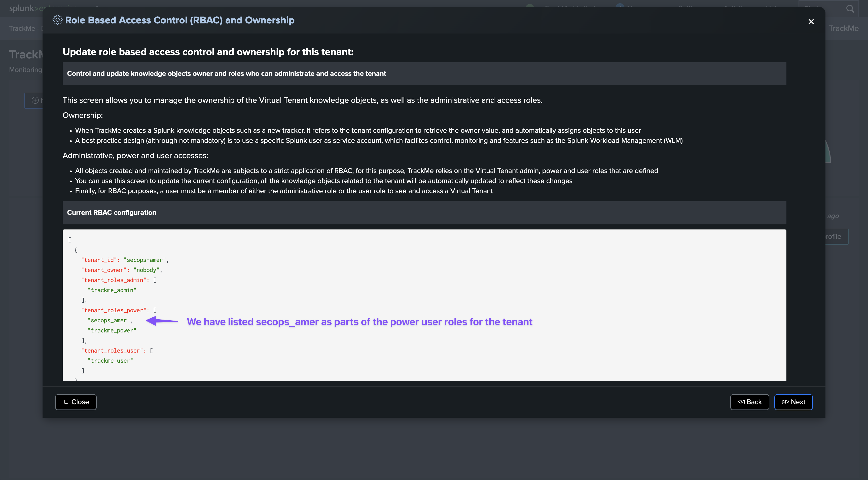Select the TrackMe nav item at the left
Image resolution: width=868 pixels, height=480 pixels.
coord(22,28)
